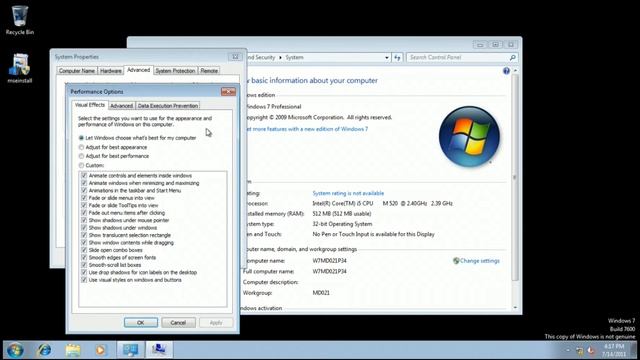Open System rating is not available link
The width and height of the screenshot is (640, 360).
(x=348, y=193)
